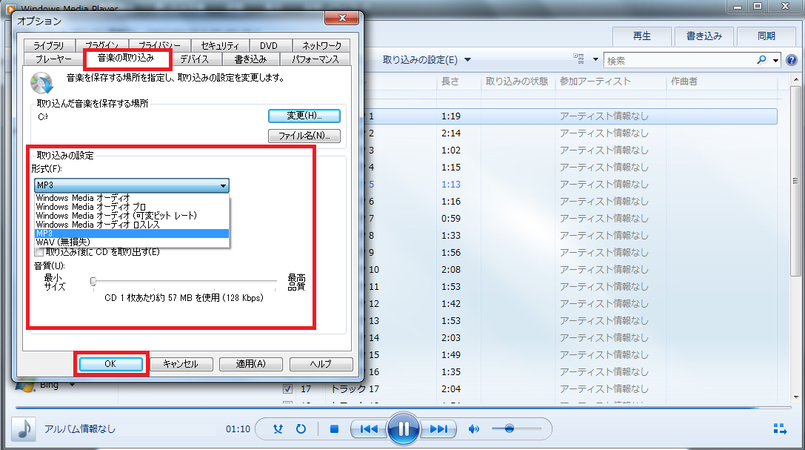Click the キャンセル button
Image resolution: width=805 pixels, height=450 pixels.
(180, 364)
